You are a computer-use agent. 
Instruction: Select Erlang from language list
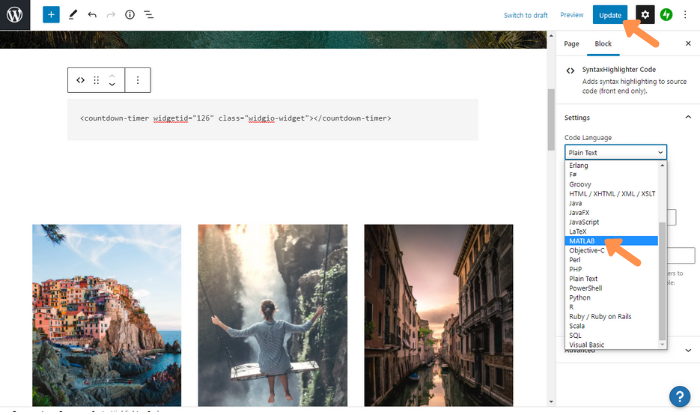click(x=612, y=165)
